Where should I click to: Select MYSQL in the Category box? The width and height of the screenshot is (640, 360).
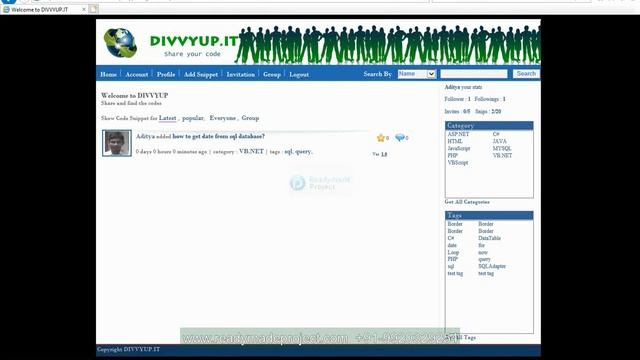pos(502,149)
